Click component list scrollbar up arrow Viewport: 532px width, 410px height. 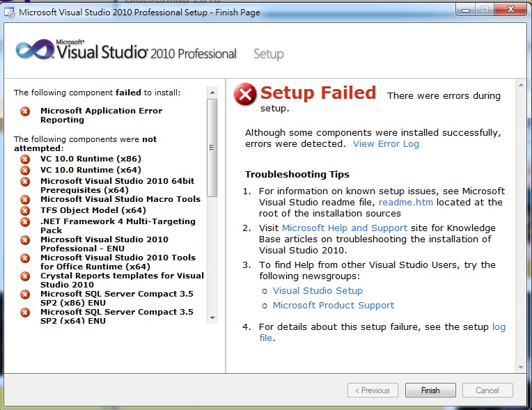pos(212,93)
